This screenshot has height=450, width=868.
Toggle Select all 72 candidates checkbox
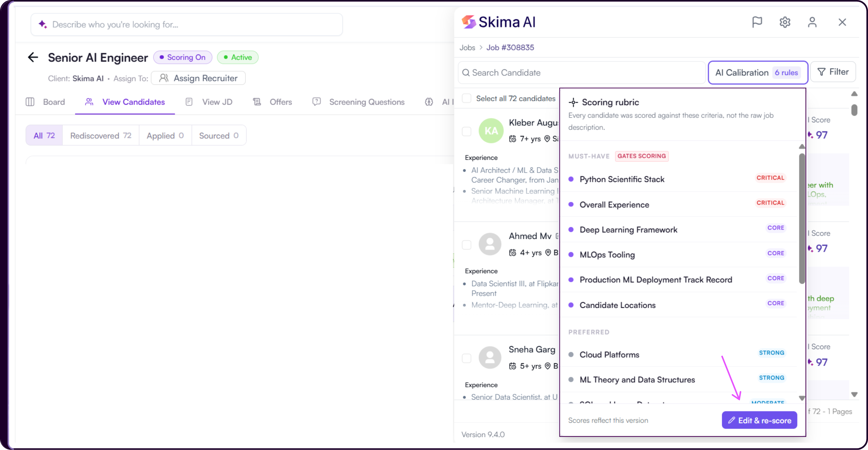tap(467, 98)
